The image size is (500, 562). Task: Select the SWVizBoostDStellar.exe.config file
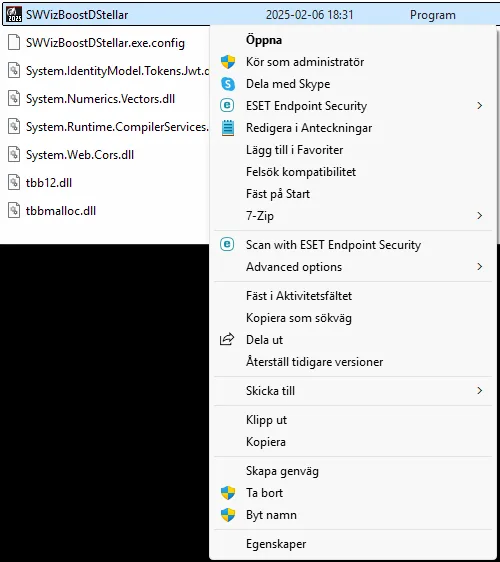105,43
